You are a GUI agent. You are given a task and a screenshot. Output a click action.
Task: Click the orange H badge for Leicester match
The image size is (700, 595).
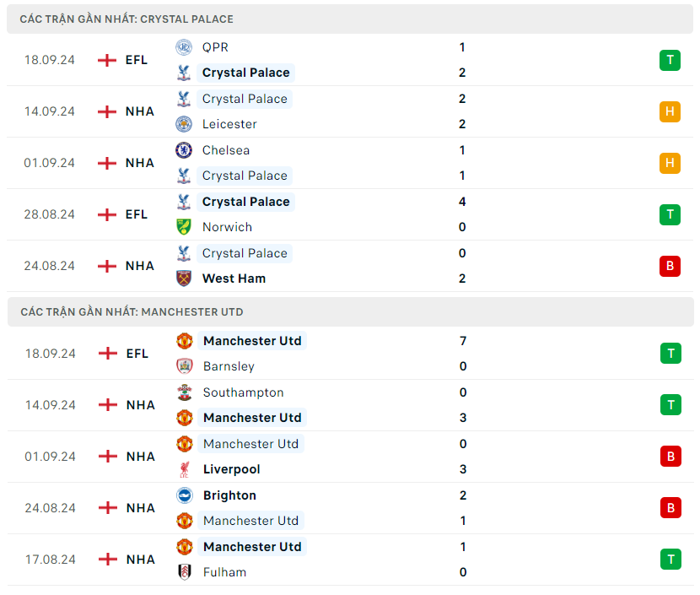point(670,111)
